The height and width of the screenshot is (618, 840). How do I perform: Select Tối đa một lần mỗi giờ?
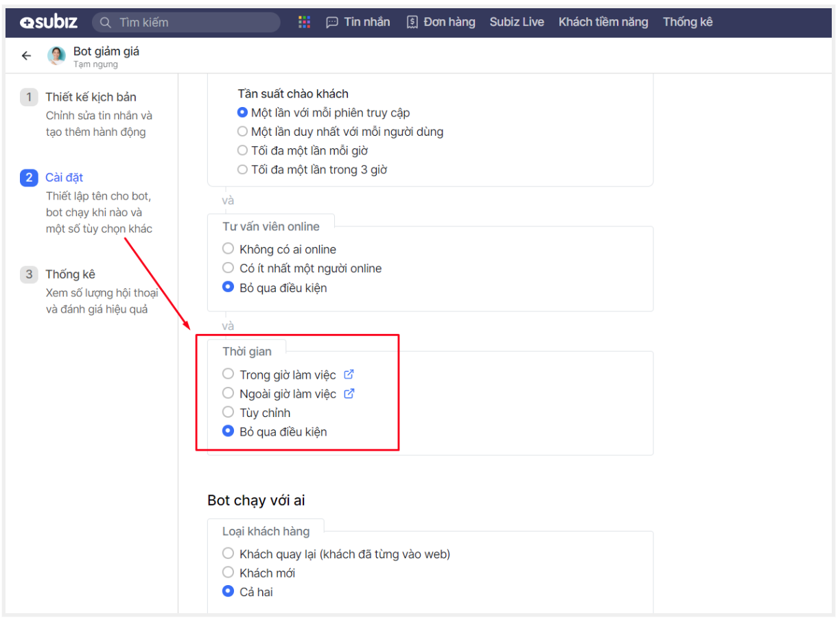coord(242,151)
